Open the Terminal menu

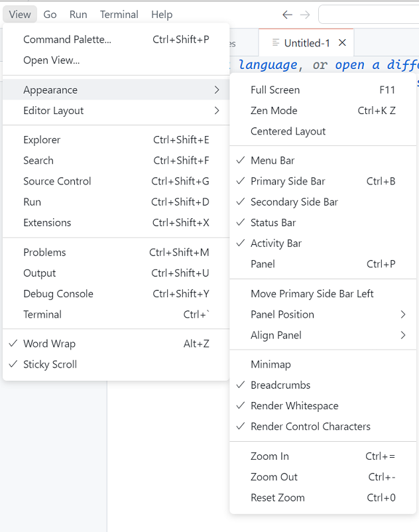pos(119,14)
